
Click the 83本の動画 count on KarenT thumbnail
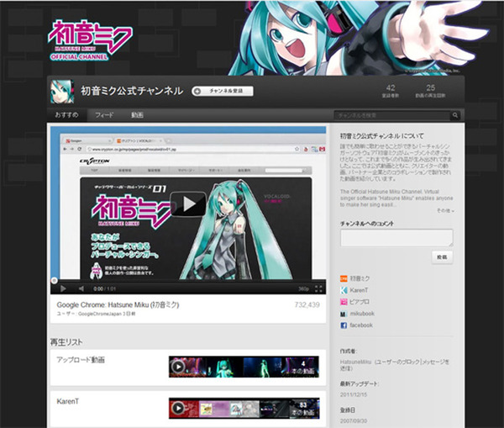pyautogui.click(x=302, y=409)
